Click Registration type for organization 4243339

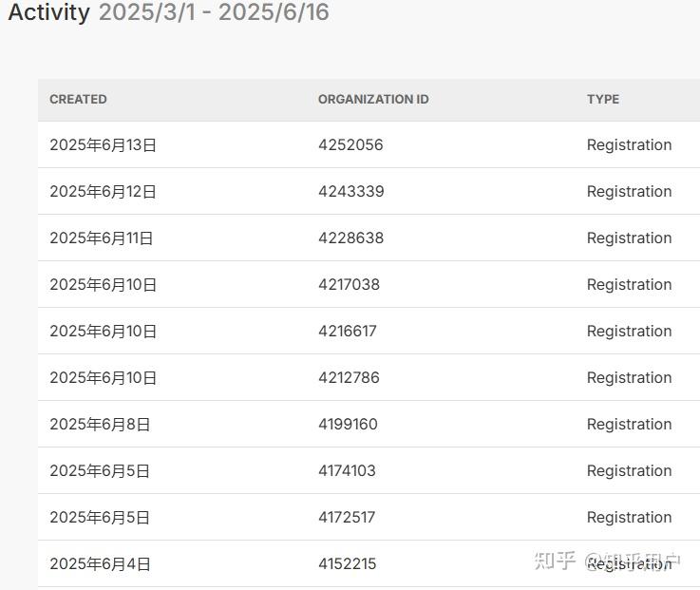coord(629,191)
